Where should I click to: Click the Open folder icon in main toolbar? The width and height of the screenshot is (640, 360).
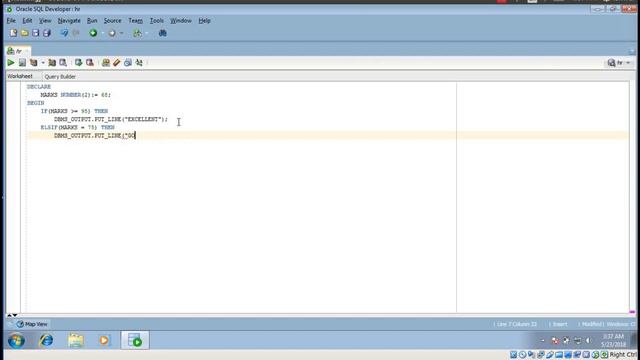pyautogui.click(x=24, y=33)
